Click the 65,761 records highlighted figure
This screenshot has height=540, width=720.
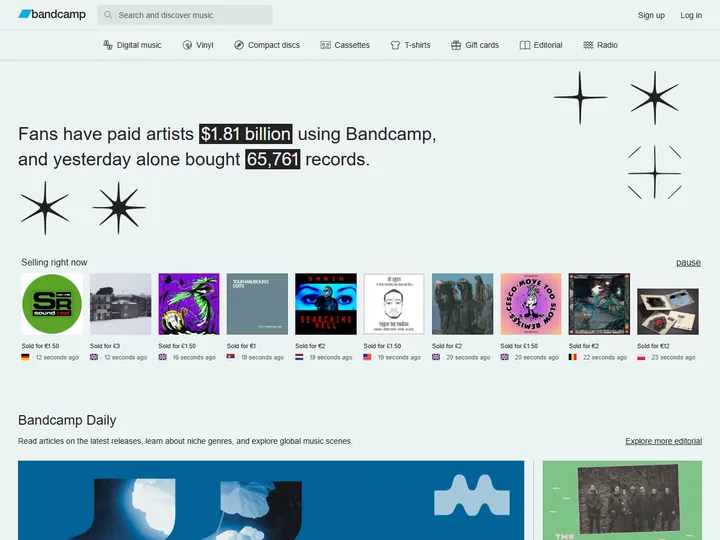(x=273, y=159)
